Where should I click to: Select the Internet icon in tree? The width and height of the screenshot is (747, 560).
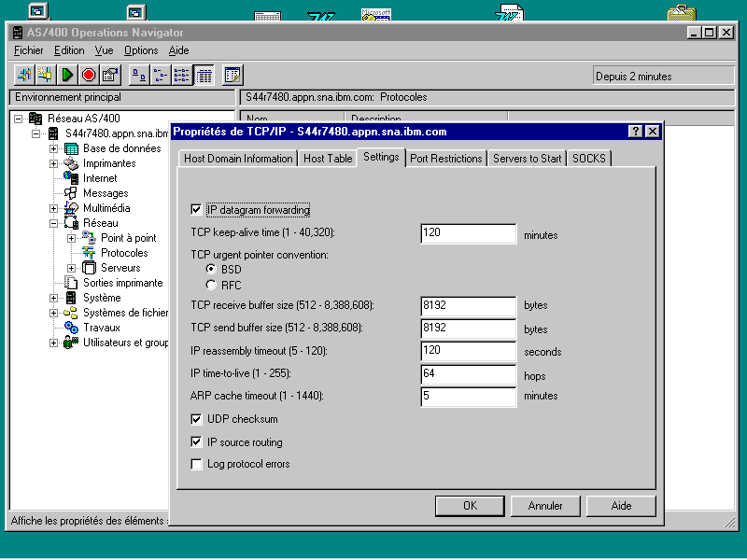71,178
